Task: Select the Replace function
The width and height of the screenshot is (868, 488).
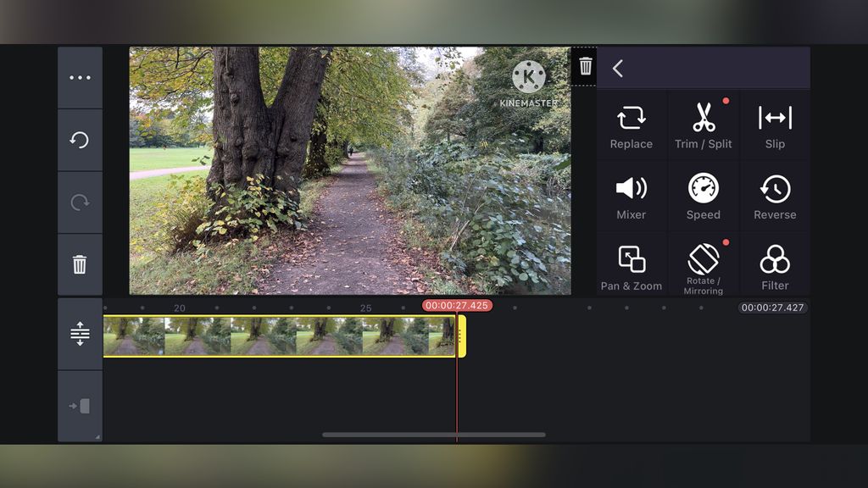Action: click(631, 123)
